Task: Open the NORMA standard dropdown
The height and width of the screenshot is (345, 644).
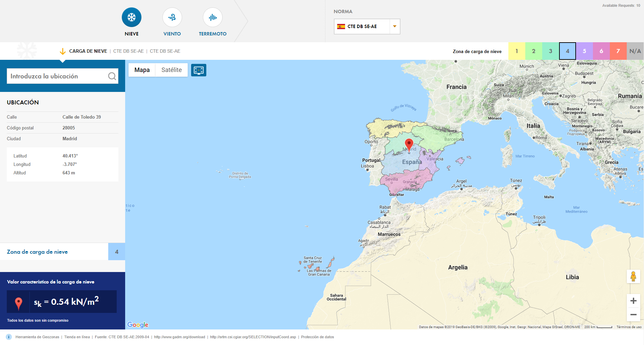Action: pos(367,26)
